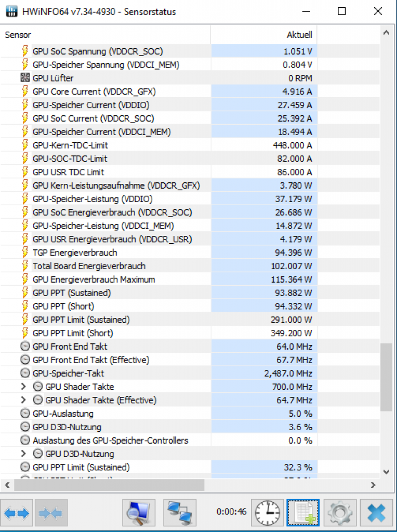The image size is (397, 532).
Task: Select the GPU Energieverbrauch Maximum row
Action: tap(190, 279)
